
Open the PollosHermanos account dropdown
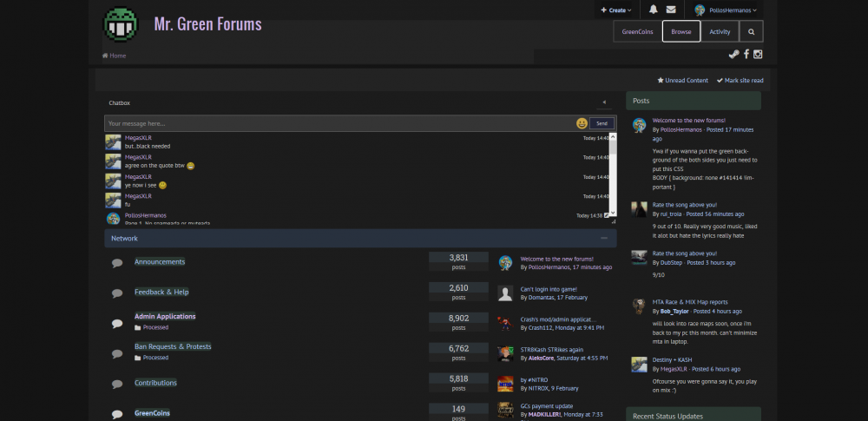(x=726, y=10)
